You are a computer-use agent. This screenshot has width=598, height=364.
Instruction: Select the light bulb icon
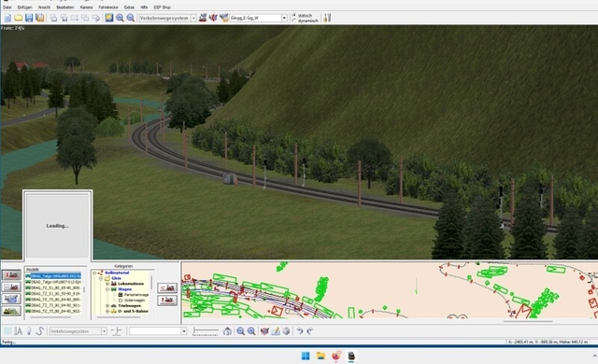tap(29, 331)
